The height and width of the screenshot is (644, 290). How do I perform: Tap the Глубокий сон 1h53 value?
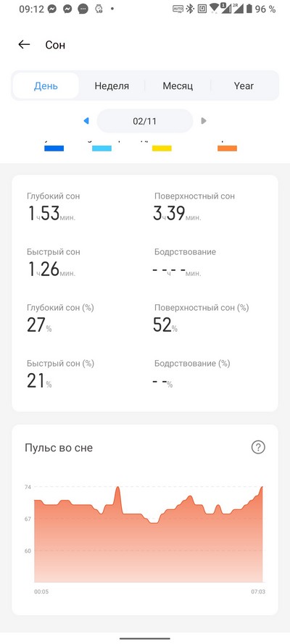click(51, 214)
